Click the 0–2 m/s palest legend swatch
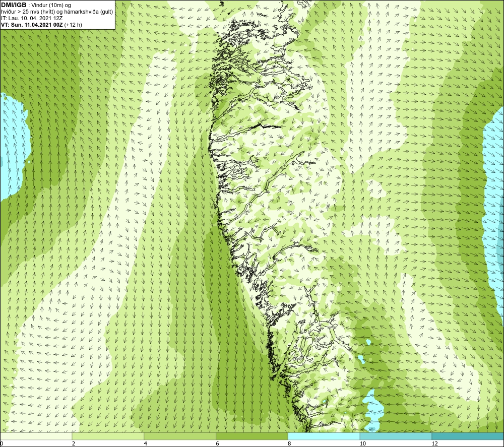Viewport: 504px width, 447px height. click(36, 436)
